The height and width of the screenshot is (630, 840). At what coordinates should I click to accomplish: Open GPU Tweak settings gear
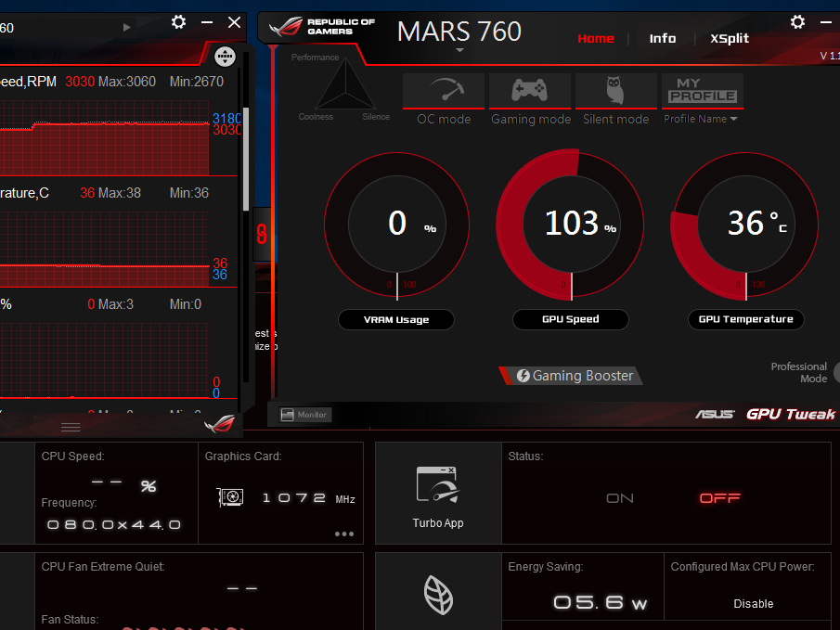797,22
